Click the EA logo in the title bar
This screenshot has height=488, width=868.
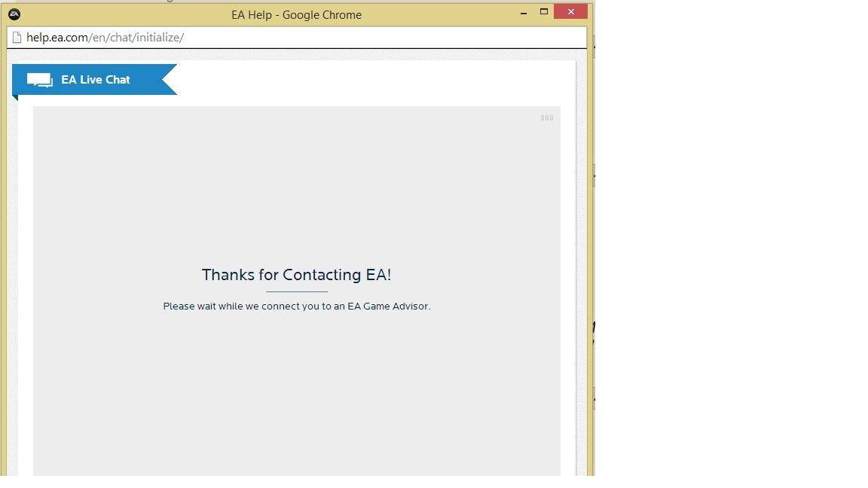point(14,14)
